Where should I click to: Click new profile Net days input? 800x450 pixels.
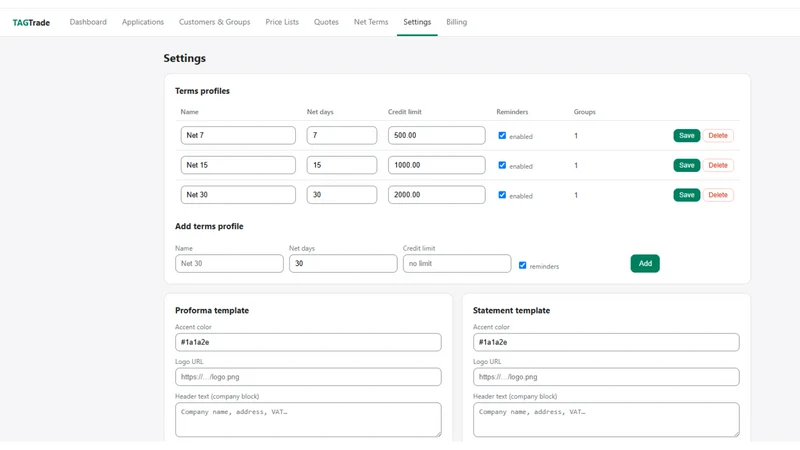[343, 263]
